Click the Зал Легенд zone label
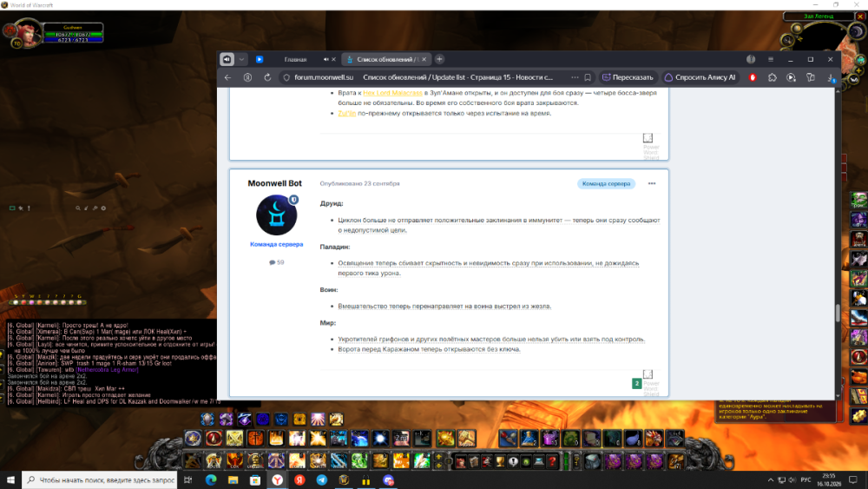This screenshot has height=489, width=868. click(819, 16)
